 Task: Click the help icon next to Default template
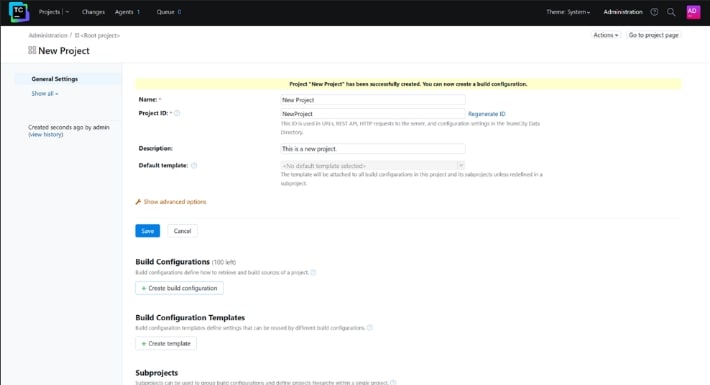click(194, 165)
